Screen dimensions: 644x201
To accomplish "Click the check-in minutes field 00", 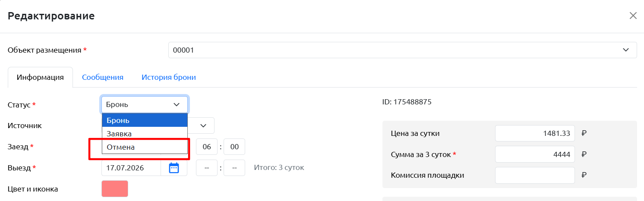I will click(234, 147).
